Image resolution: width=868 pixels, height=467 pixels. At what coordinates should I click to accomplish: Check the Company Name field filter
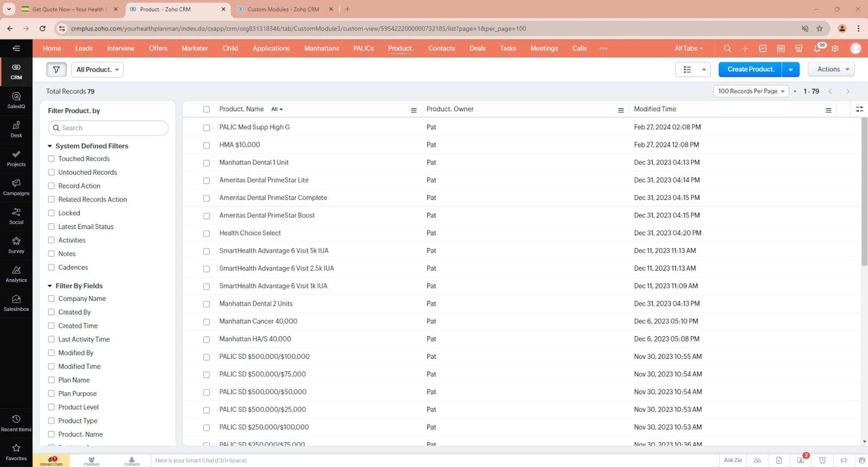coord(52,299)
